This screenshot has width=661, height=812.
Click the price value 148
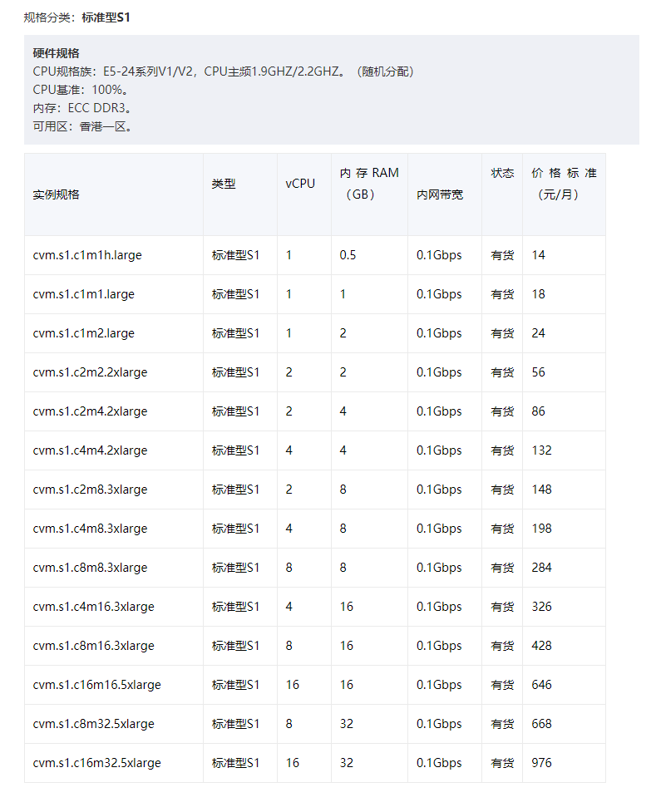pos(542,490)
